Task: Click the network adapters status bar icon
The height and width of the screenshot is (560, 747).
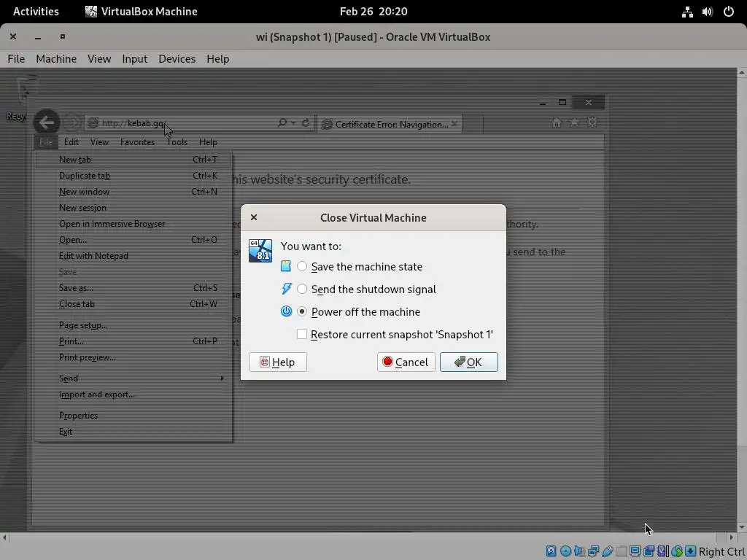Action: click(593, 551)
